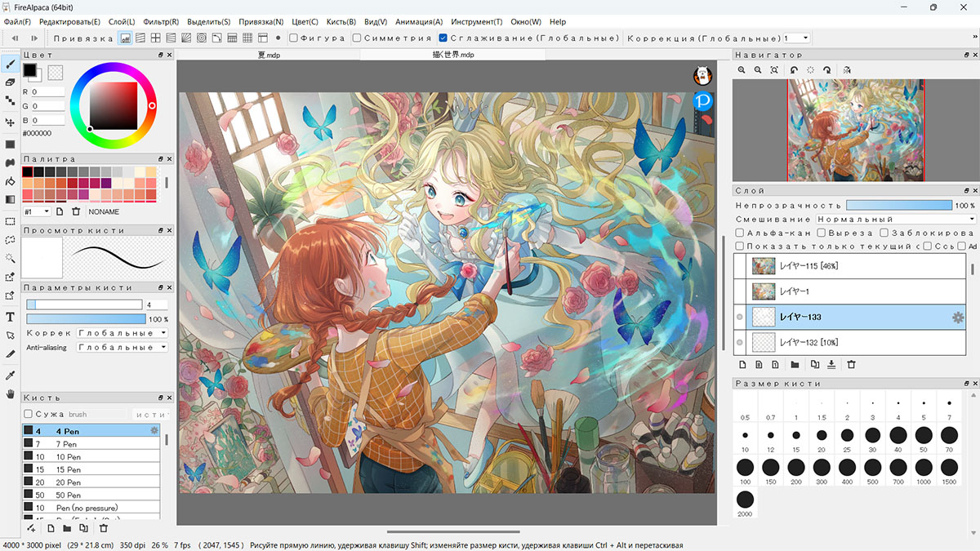The height and width of the screenshot is (551, 980).
Task: Enable the Симметрия checkbox
Action: pos(357,38)
